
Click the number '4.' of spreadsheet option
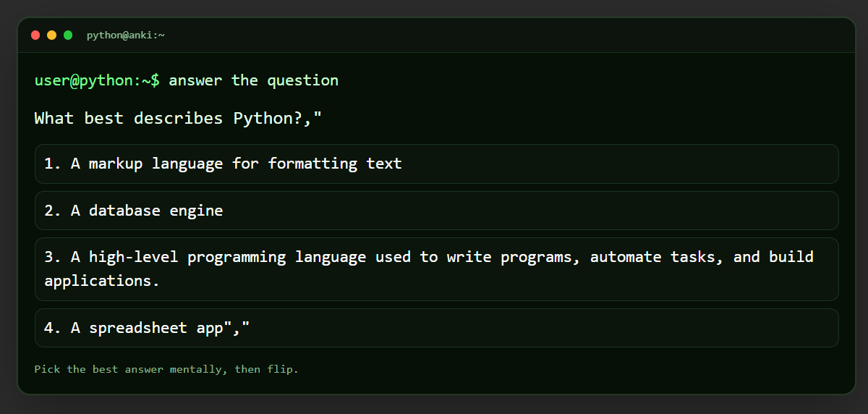pyautogui.click(x=53, y=328)
